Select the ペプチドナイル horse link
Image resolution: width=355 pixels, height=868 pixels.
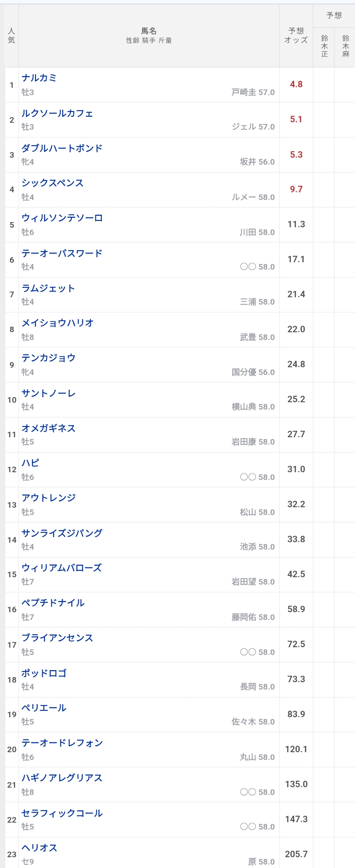coord(53,603)
